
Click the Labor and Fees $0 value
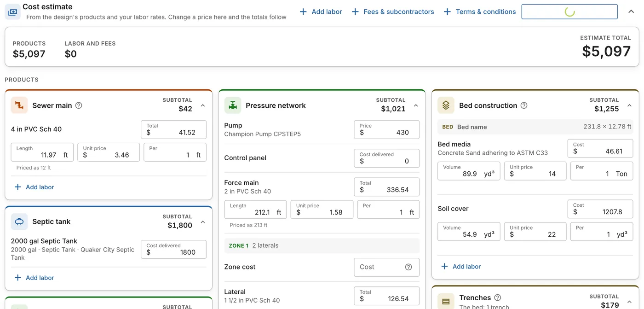(71, 54)
